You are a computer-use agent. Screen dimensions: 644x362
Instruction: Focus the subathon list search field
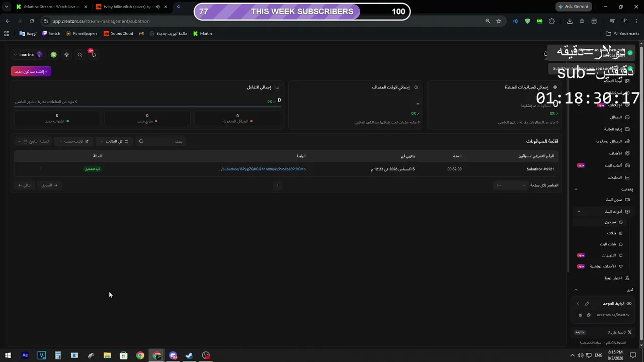coord(161,141)
